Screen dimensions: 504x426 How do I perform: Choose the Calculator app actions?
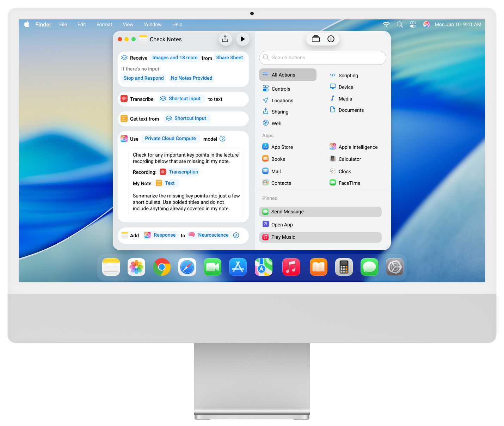349,159
